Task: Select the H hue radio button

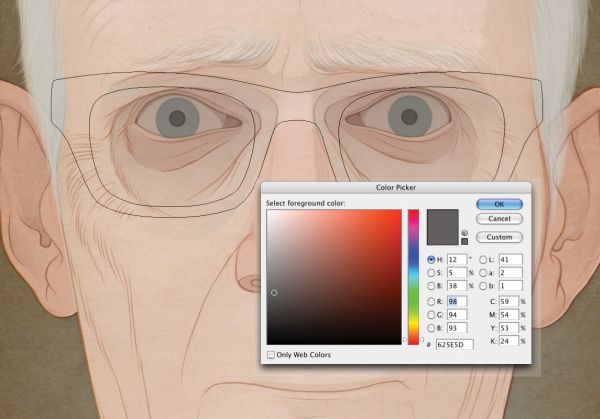Action: (431, 259)
